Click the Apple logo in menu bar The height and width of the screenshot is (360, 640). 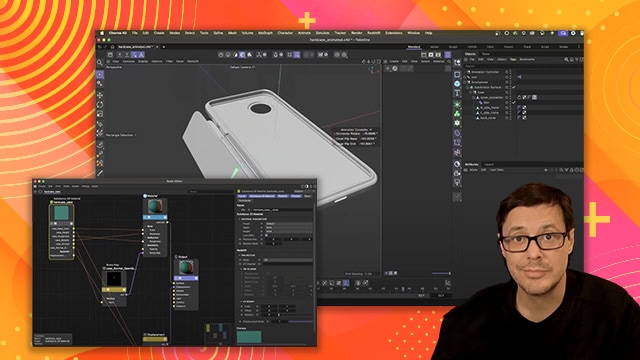102,33
